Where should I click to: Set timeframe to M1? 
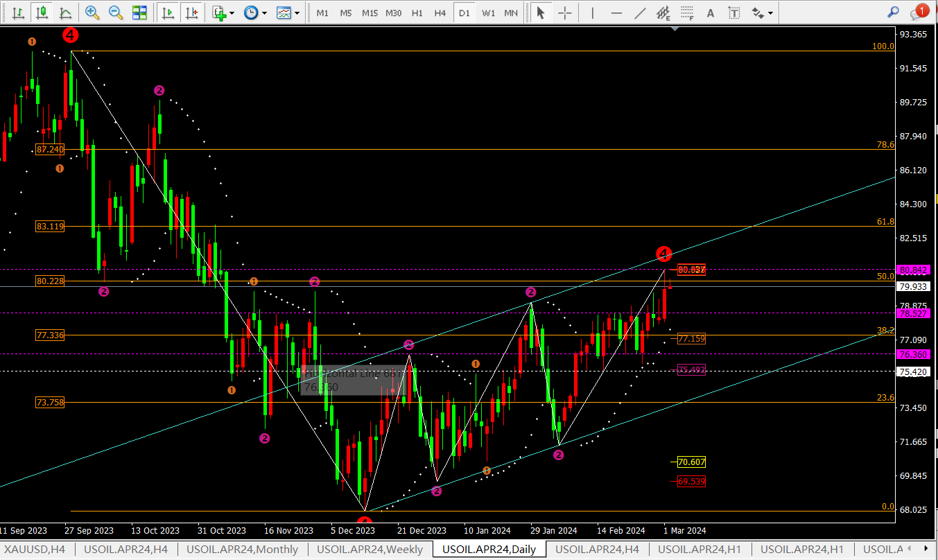click(322, 12)
